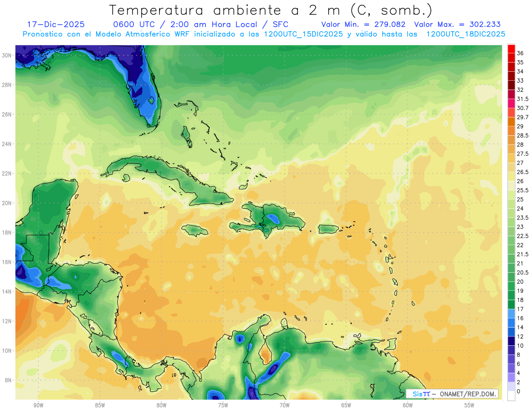The width and height of the screenshot is (532, 411).
Task: Select the "Valor Max. = 302.233" text
Action: coord(457,24)
